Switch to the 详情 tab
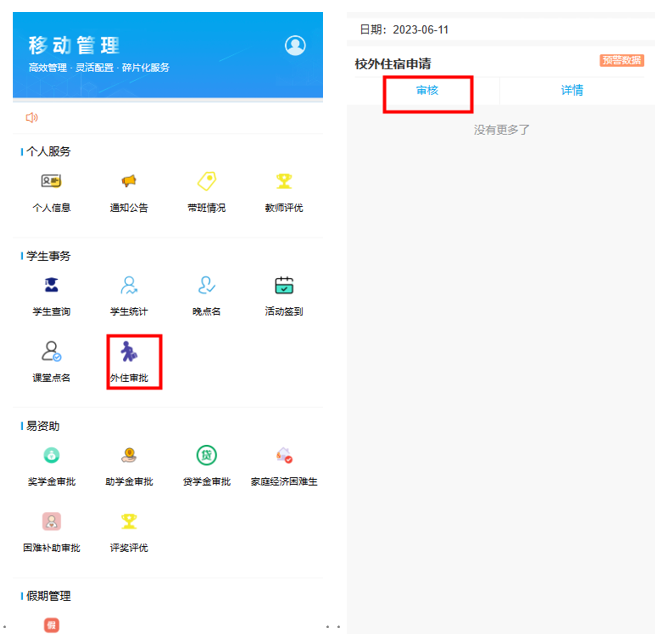The image size is (655, 643). tap(572, 91)
